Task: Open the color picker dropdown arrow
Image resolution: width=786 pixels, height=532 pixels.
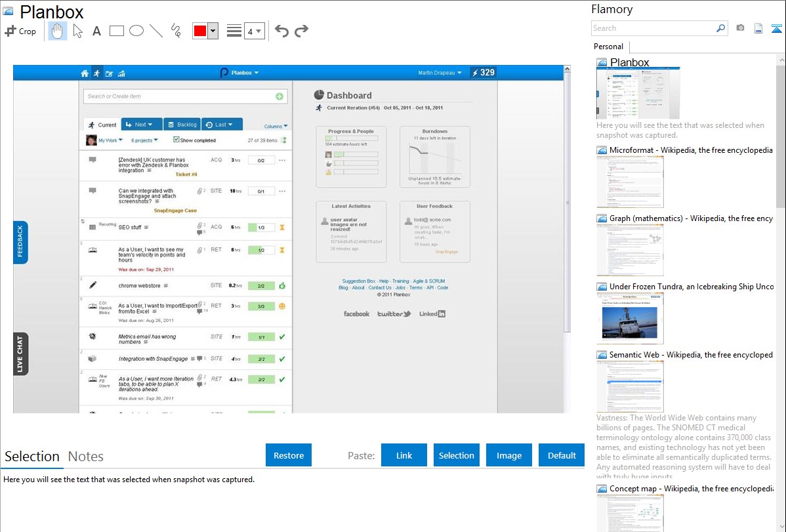Action: (x=213, y=31)
